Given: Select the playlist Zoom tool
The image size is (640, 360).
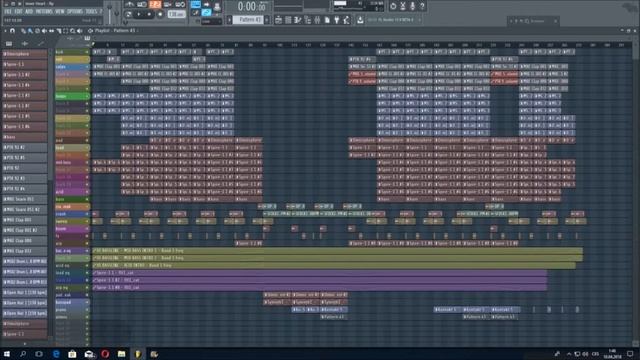Looking at the screenshot, I should (x=72, y=31).
